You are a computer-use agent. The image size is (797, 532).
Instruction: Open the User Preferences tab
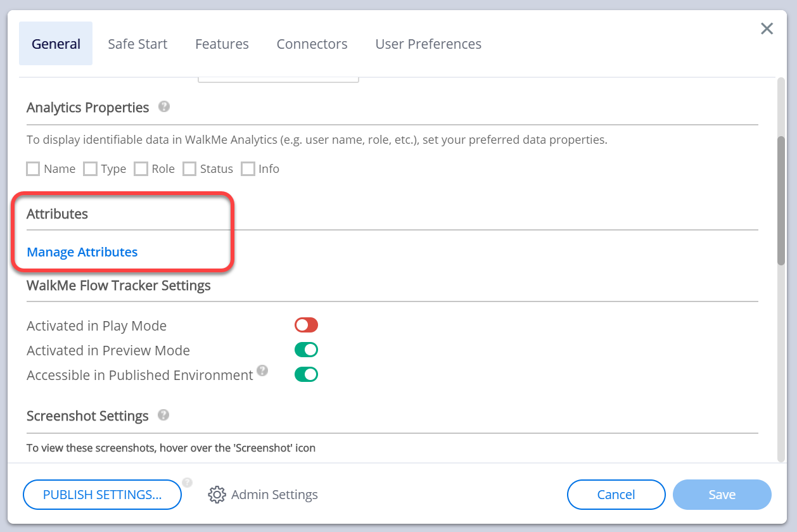pyautogui.click(x=428, y=44)
